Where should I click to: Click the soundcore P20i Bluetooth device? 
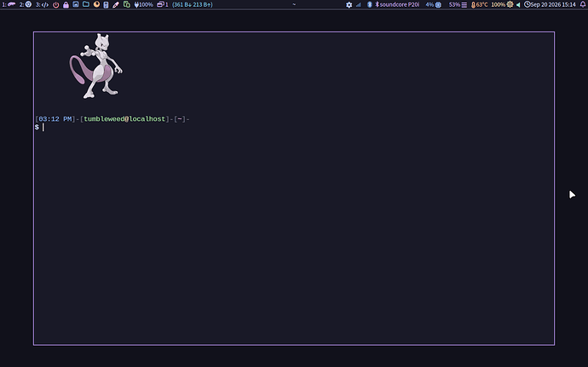tap(397, 4)
